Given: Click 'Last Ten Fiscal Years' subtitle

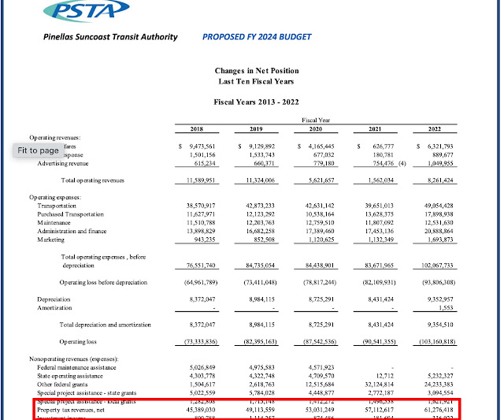Looking at the screenshot, I should tap(256, 81).
